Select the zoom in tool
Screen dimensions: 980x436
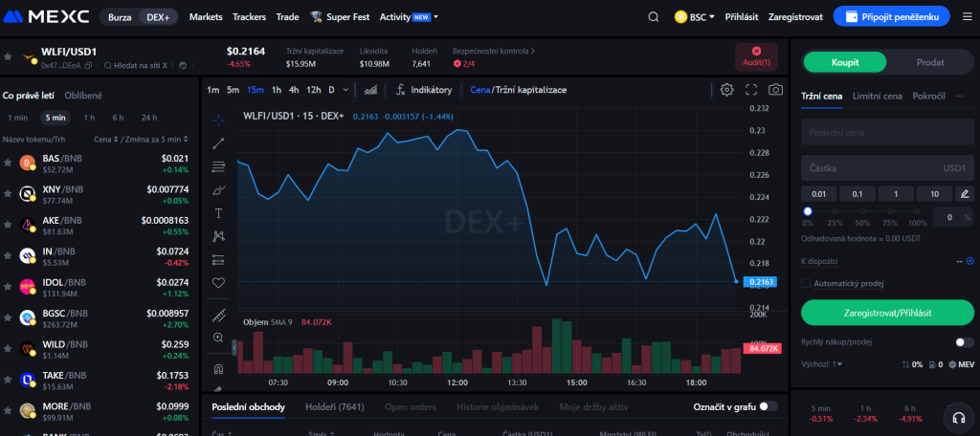coord(218,338)
